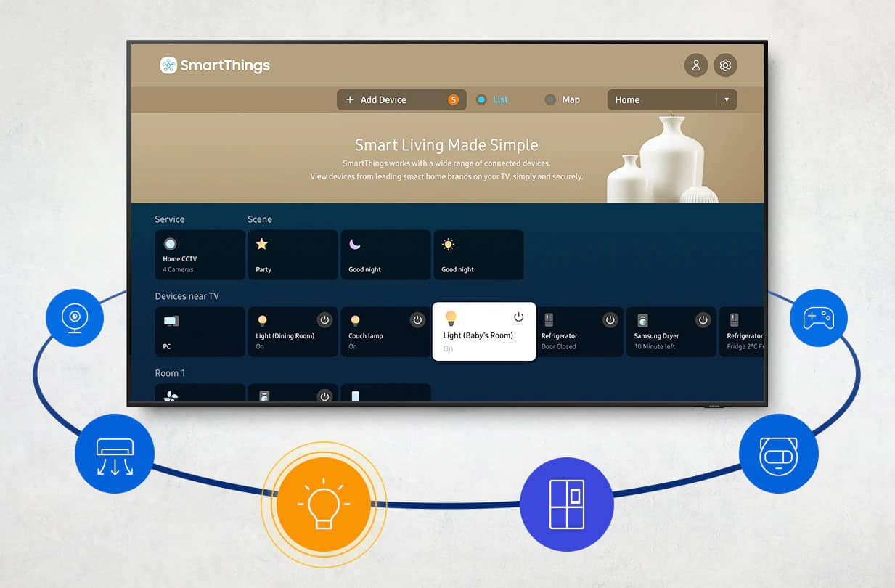Open the Room 1 section header
This screenshot has width=895, height=588.
[x=170, y=372]
